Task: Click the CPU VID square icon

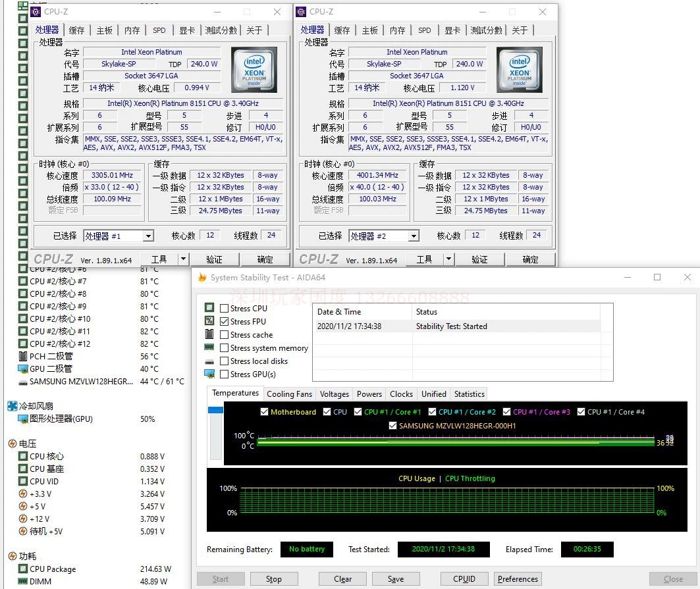Action: click(23, 481)
